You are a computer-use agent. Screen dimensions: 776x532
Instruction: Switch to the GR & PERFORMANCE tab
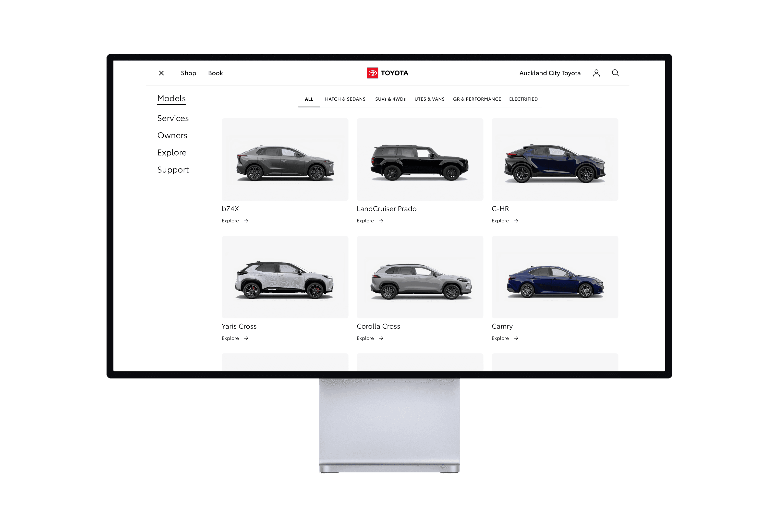pos(477,99)
